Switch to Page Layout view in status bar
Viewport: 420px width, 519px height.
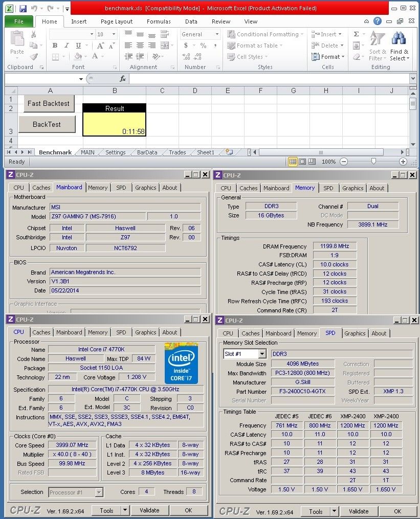(302, 162)
